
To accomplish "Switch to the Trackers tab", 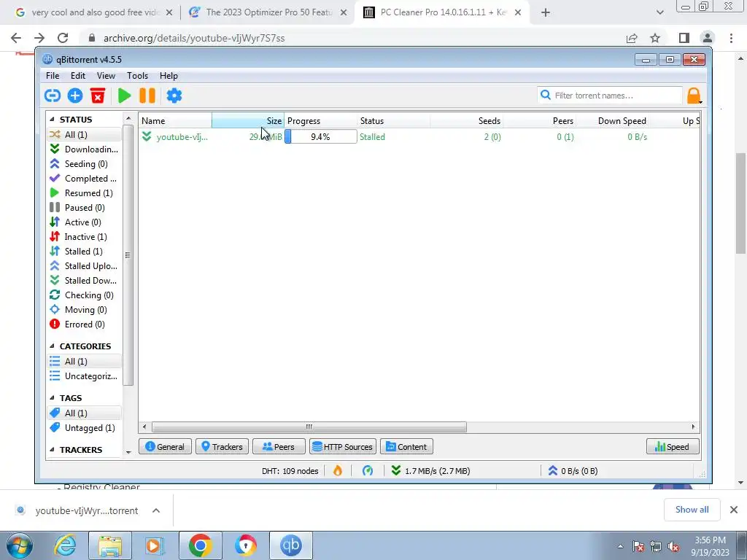I will [x=222, y=447].
